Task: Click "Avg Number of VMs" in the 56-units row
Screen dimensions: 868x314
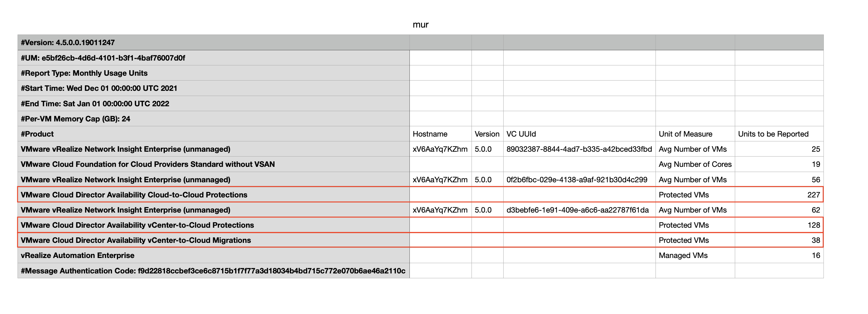Action: [695, 180]
